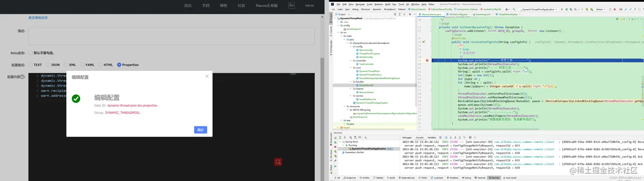Click the Git commit checkmark icon in toolbar
The image size is (644, 181).
click(x=630, y=9)
